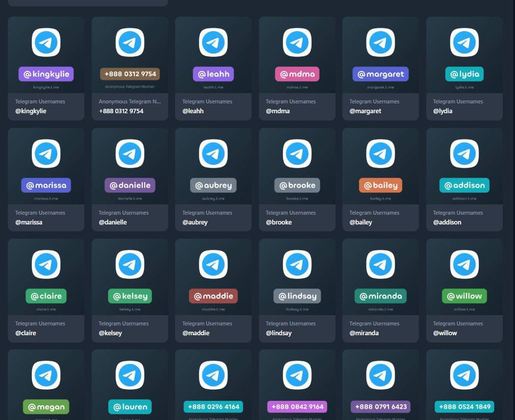Click the Telegram icon above +888 0296 4164
The height and width of the screenshot is (420, 515).
[x=213, y=375]
